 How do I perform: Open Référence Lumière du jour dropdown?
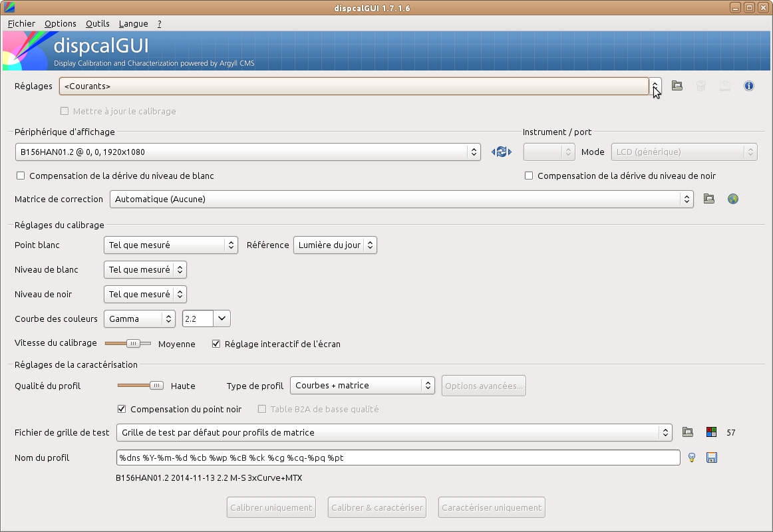[335, 245]
